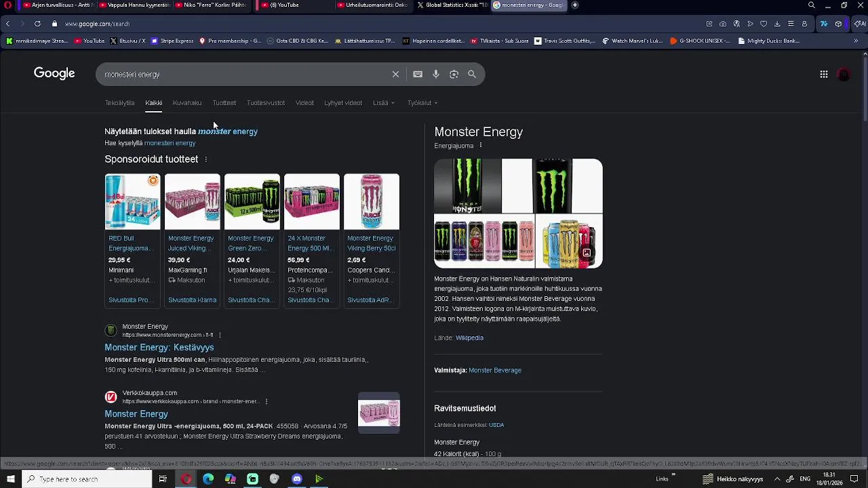
Task: Open Lyhyet videot tab
Action: [x=343, y=103]
